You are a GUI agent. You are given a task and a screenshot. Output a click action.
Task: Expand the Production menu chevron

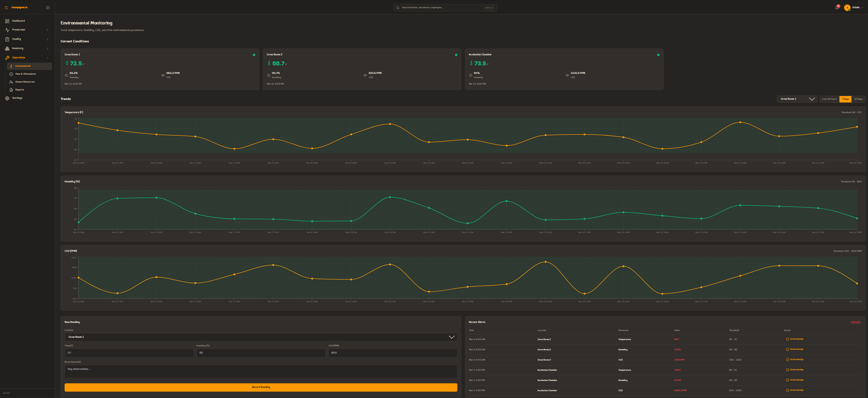coord(48,30)
